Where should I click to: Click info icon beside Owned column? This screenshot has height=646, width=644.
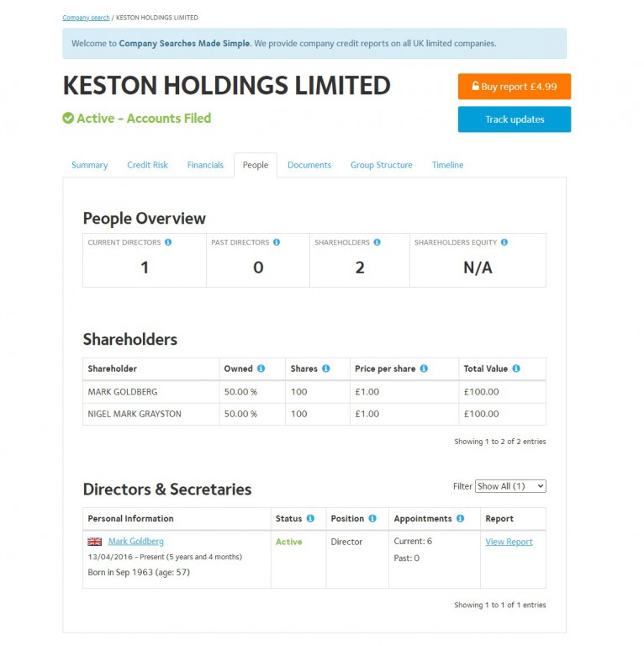click(x=261, y=368)
